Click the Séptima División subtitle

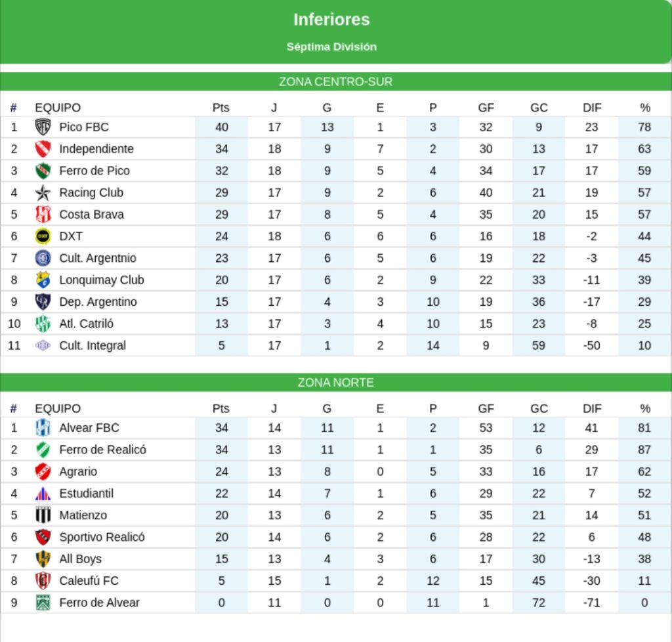click(x=331, y=47)
